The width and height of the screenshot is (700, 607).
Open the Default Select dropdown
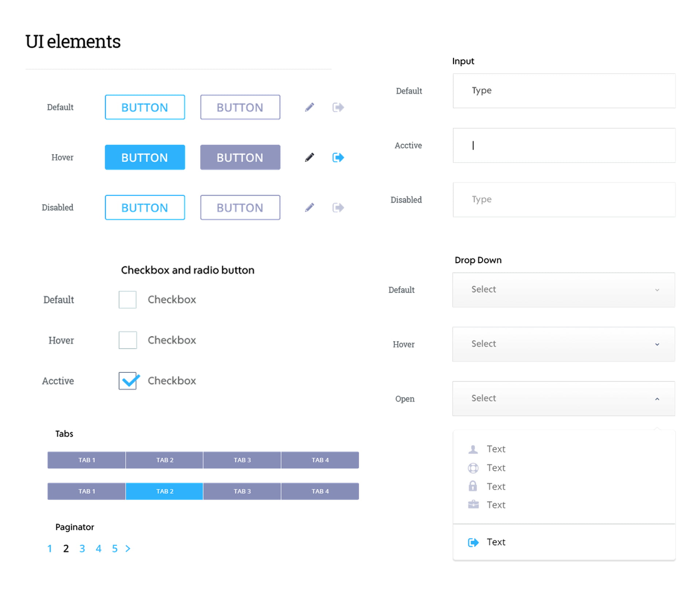coord(563,289)
